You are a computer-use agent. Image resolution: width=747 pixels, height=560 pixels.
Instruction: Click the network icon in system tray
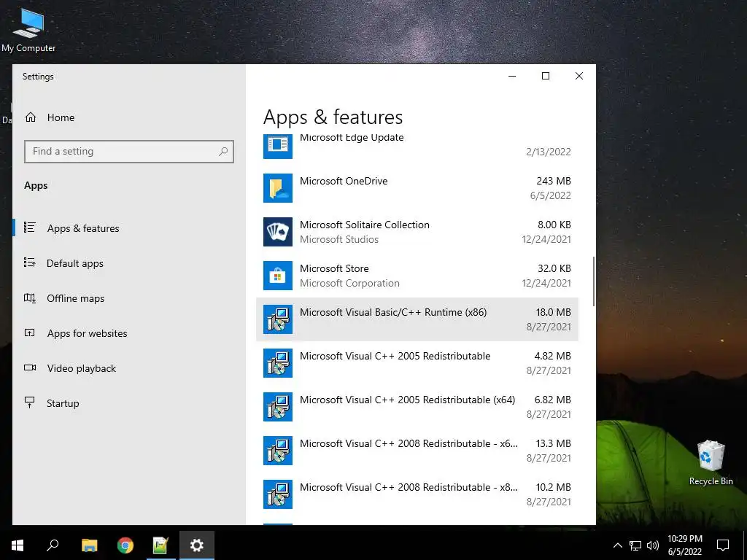[x=635, y=545]
